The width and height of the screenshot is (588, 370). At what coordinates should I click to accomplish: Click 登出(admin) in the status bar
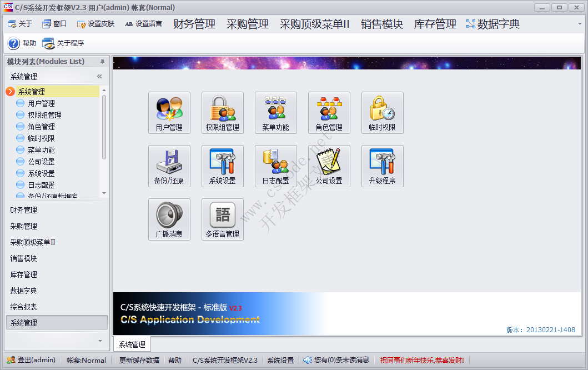click(31, 360)
